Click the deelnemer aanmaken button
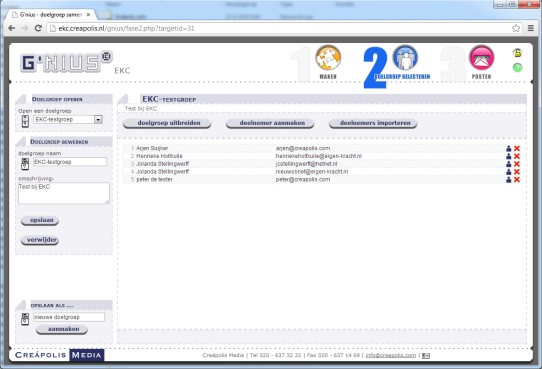The image size is (542, 369). 270,123
